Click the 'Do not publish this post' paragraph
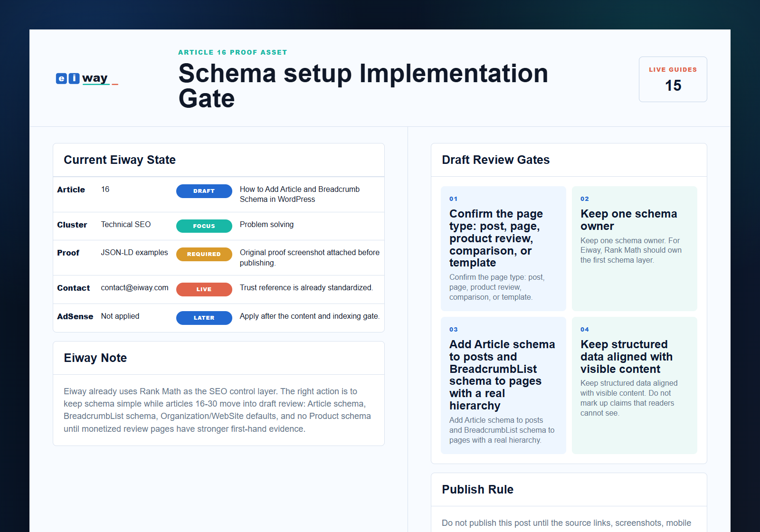The width and height of the screenshot is (760, 532). click(x=566, y=523)
